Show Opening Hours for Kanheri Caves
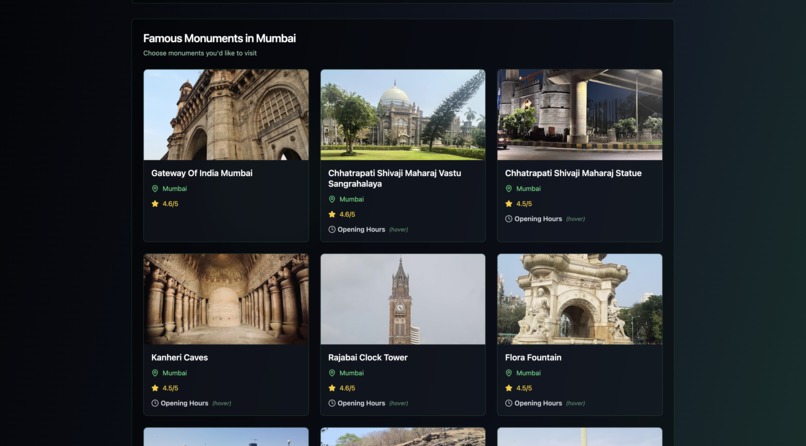This screenshot has height=446, width=806. (x=185, y=403)
